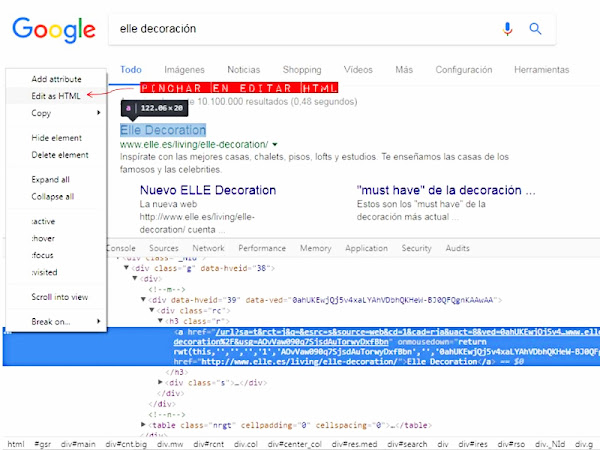Open the Shopping tab
Screen dimensions: 600x450
pyautogui.click(x=302, y=70)
